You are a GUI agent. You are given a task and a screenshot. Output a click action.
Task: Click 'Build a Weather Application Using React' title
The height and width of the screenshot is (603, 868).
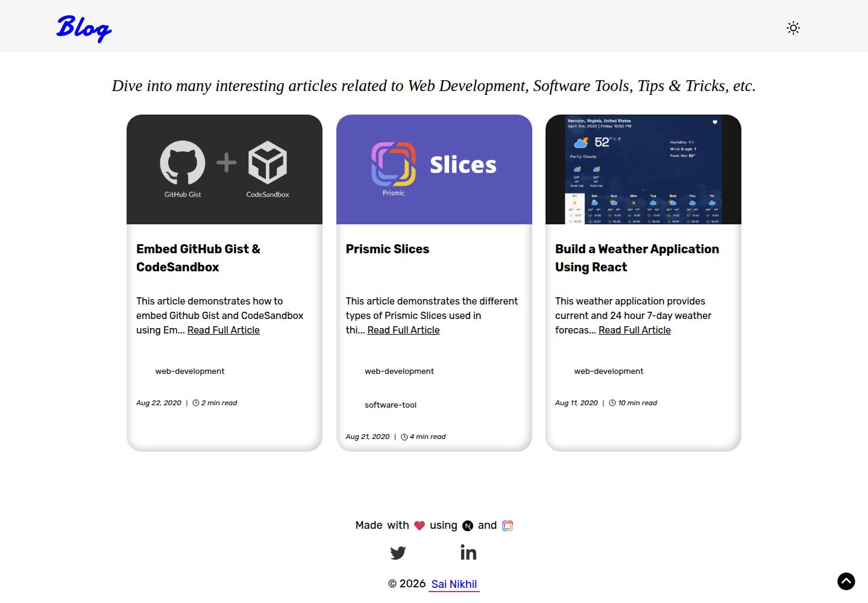(637, 258)
